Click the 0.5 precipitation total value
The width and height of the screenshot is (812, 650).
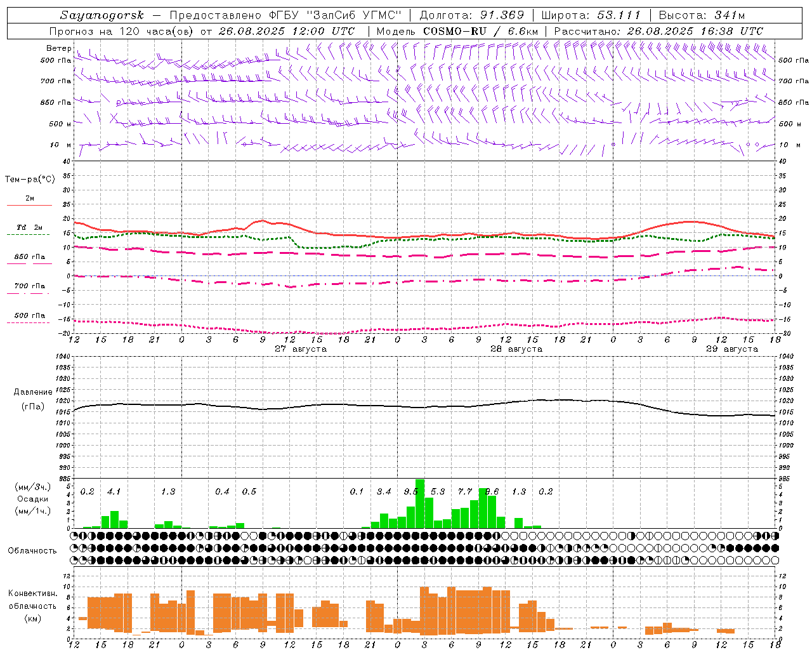click(249, 491)
